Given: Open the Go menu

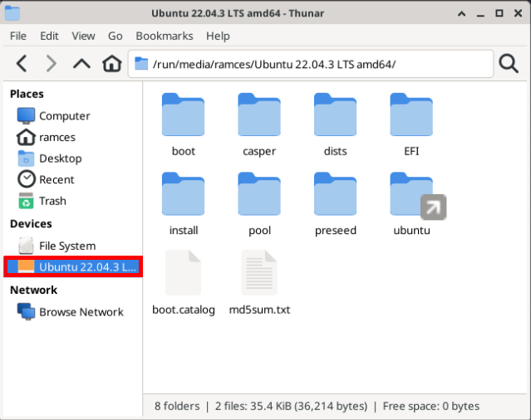Looking at the screenshot, I should [x=116, y=36].
